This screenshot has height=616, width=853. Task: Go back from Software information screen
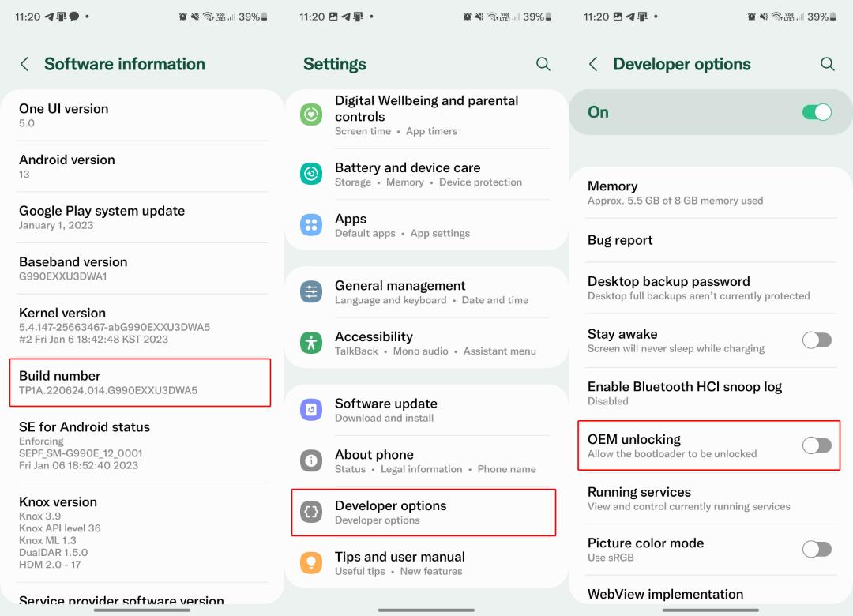24,64
